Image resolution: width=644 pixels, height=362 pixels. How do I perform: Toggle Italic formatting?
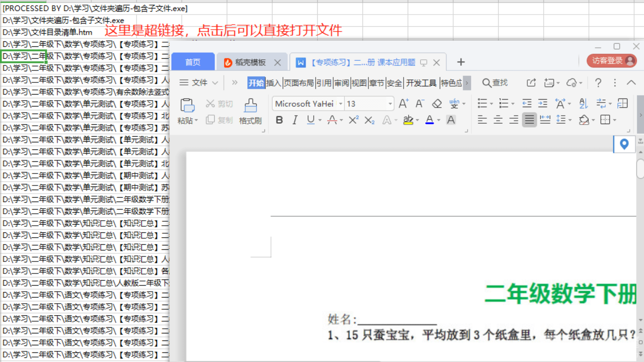[295, 120]
